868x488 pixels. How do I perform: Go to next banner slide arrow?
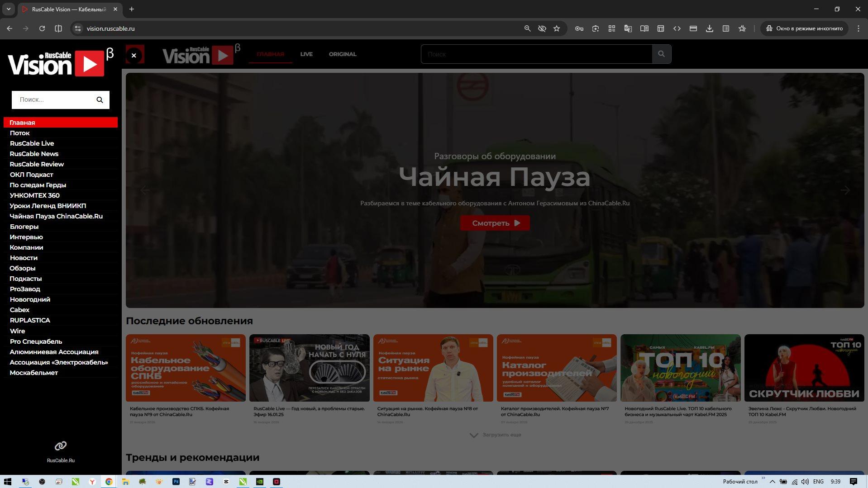point(845,190)
